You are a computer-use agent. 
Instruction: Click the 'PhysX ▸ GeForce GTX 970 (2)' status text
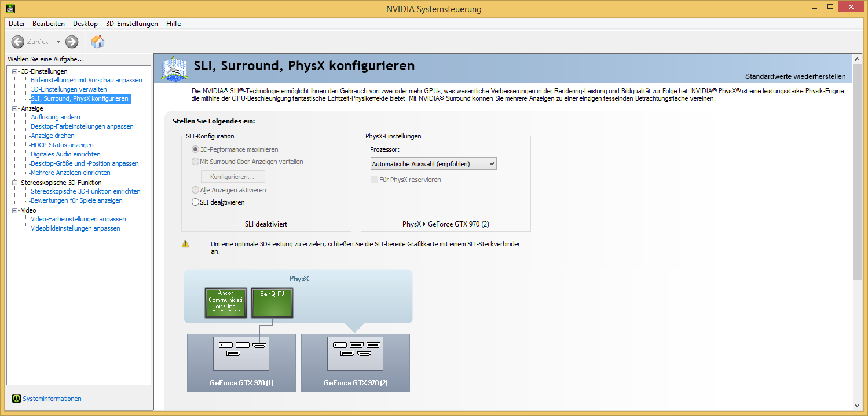pyautogui.click(x=446, y=224)
